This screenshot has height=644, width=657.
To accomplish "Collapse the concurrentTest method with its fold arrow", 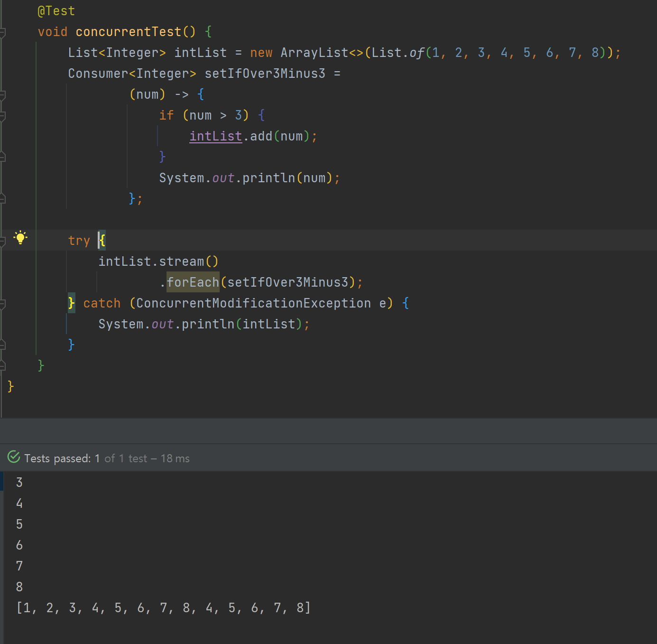I will tap(3, 31).
